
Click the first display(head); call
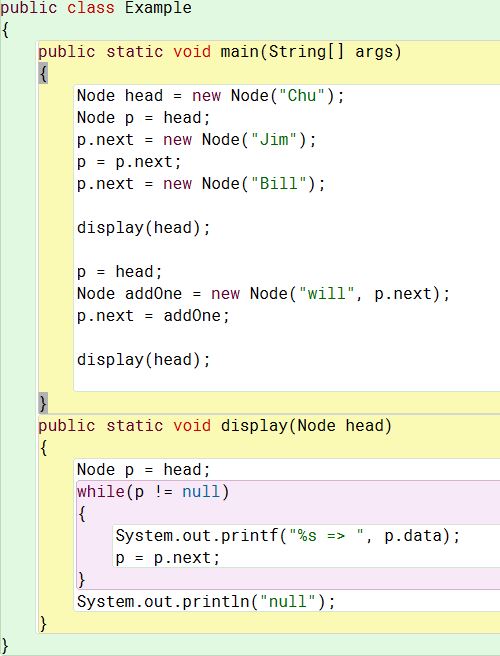pyautogui.click(x=144, y=228)
